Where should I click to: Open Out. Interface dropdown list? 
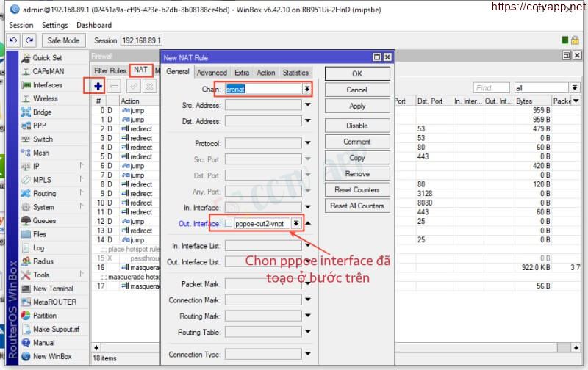click(296, 223)
